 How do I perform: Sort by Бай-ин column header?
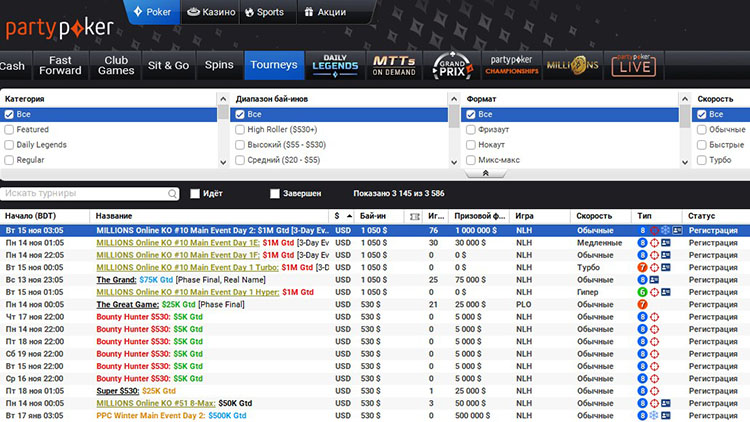pos(373,216)
